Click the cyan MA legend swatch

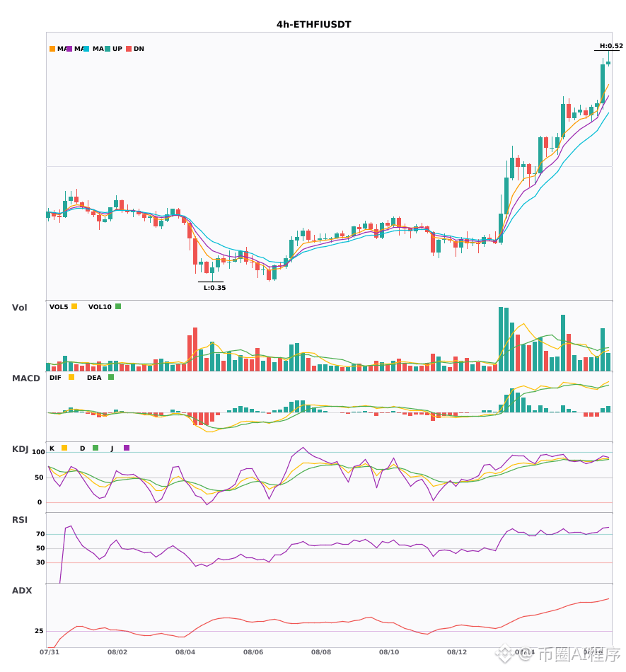(x=86, y=49)
